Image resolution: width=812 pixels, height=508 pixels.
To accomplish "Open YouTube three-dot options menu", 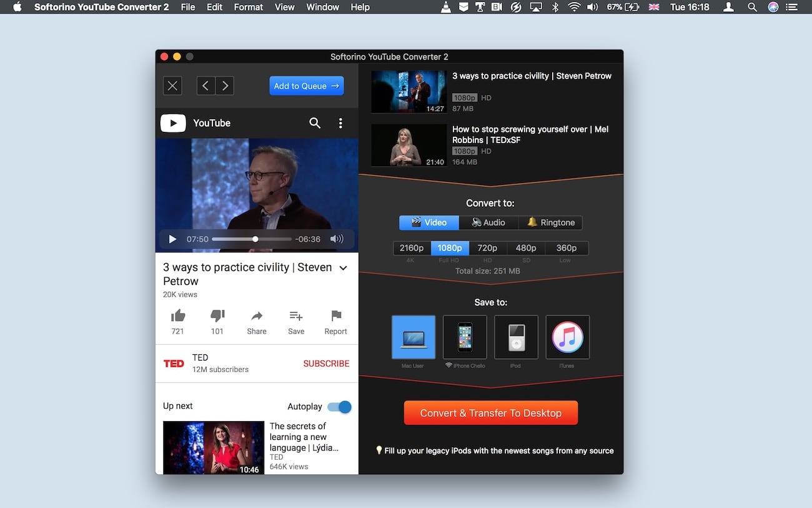I will tap(340, 123).
